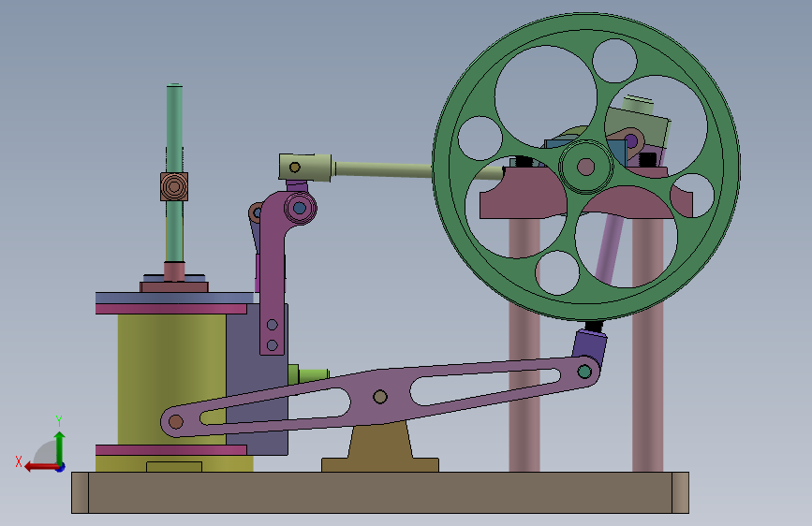Click the green Y axis arrow of triad

click(60, 446)
